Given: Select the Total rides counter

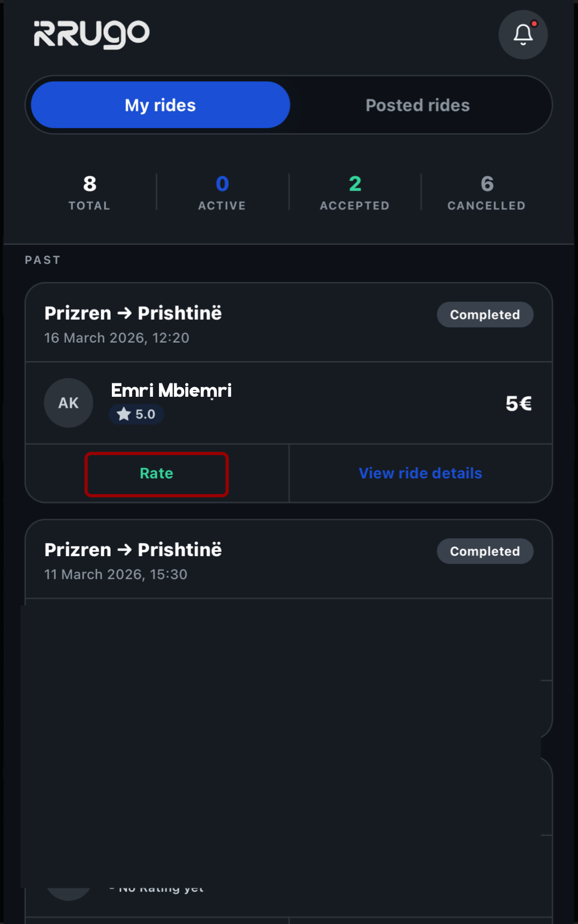Looking at the screenshot, I should 89,192.
